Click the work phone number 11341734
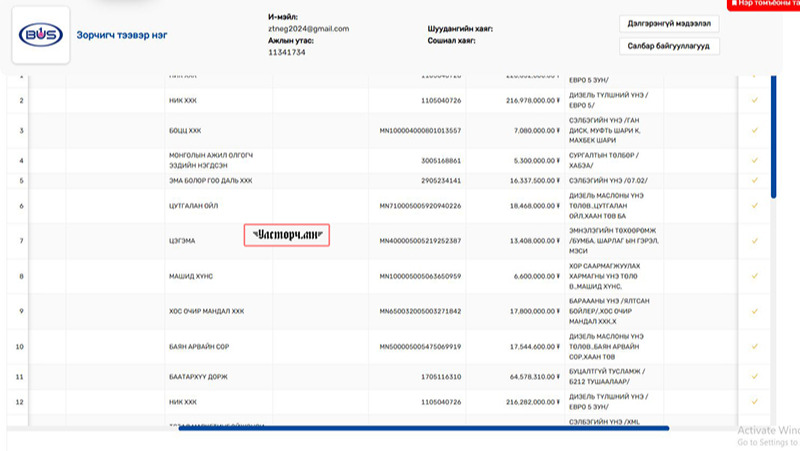This screenshot has height=451, width=800. (287, 52)
